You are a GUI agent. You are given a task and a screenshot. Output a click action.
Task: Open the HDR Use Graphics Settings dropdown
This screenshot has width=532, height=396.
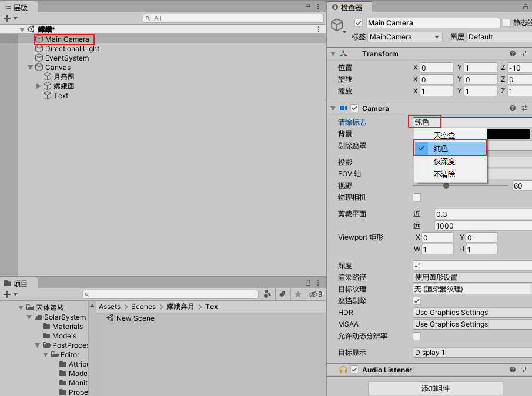click(472, 313)
